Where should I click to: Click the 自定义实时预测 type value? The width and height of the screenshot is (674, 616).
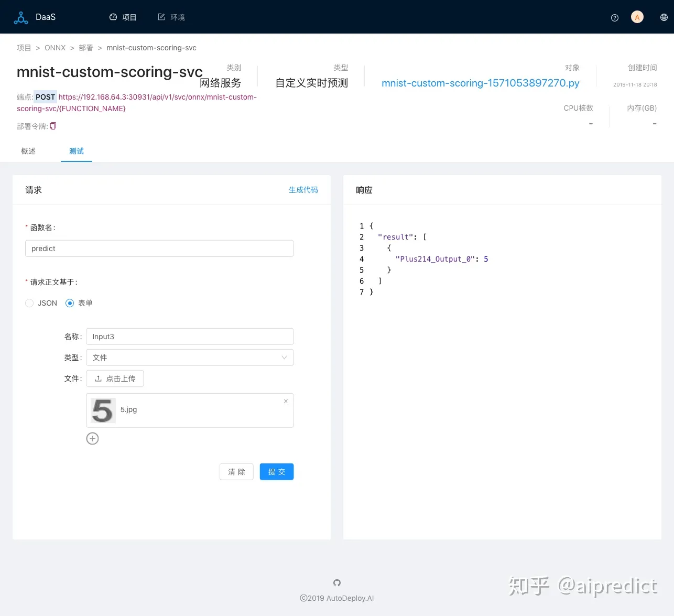tap(312, 83)
